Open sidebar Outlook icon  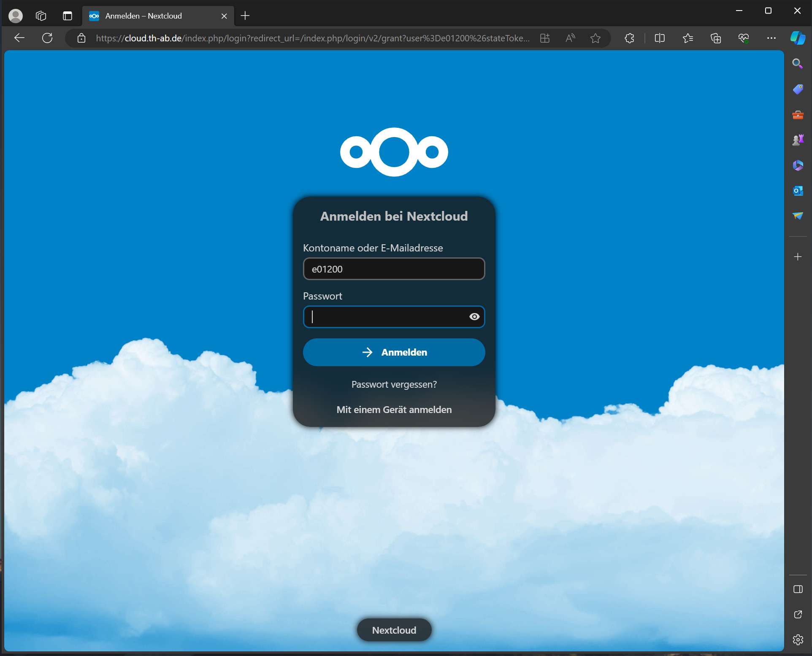[798, 191]
